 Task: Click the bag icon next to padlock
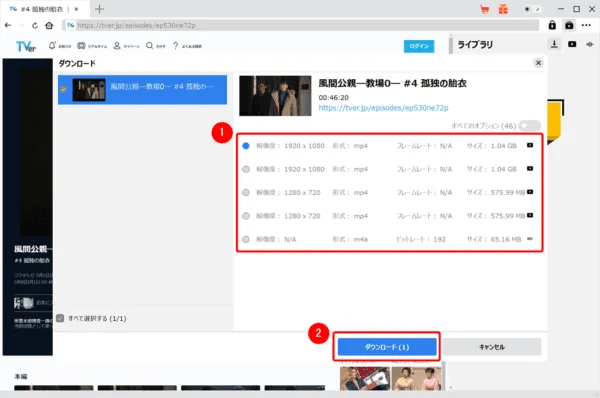(569, 25)
